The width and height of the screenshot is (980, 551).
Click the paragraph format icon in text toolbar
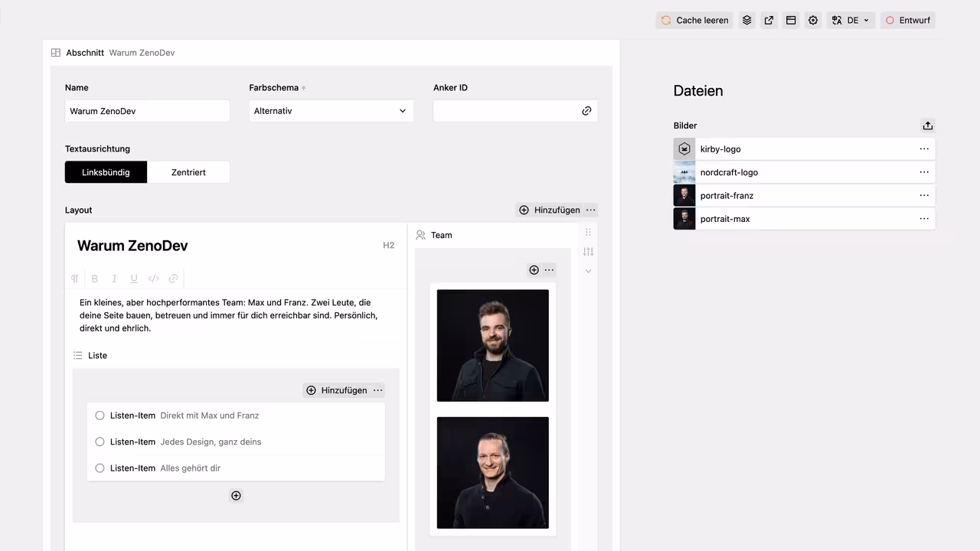[75, 279]
